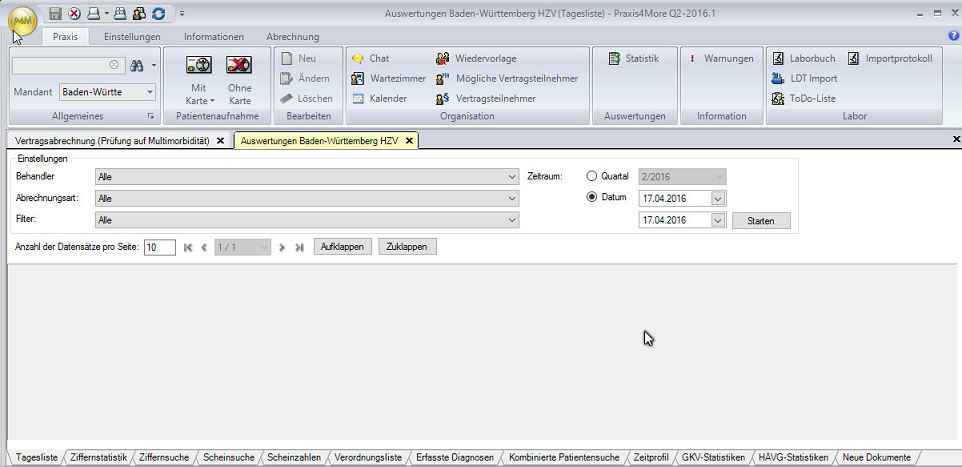
Task: Open the P4M application menu orb
Action: pos(23,21)
